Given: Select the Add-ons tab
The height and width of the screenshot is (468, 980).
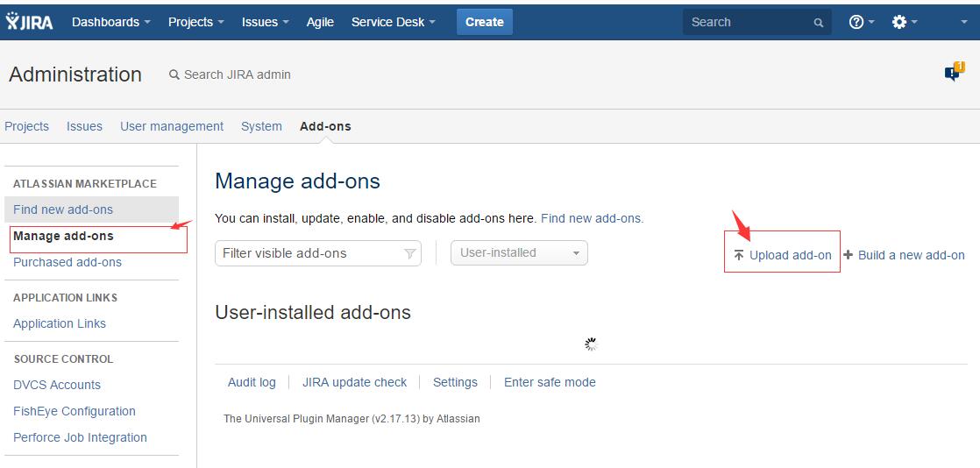Looking at the screenshot, I should coord(325,126).
